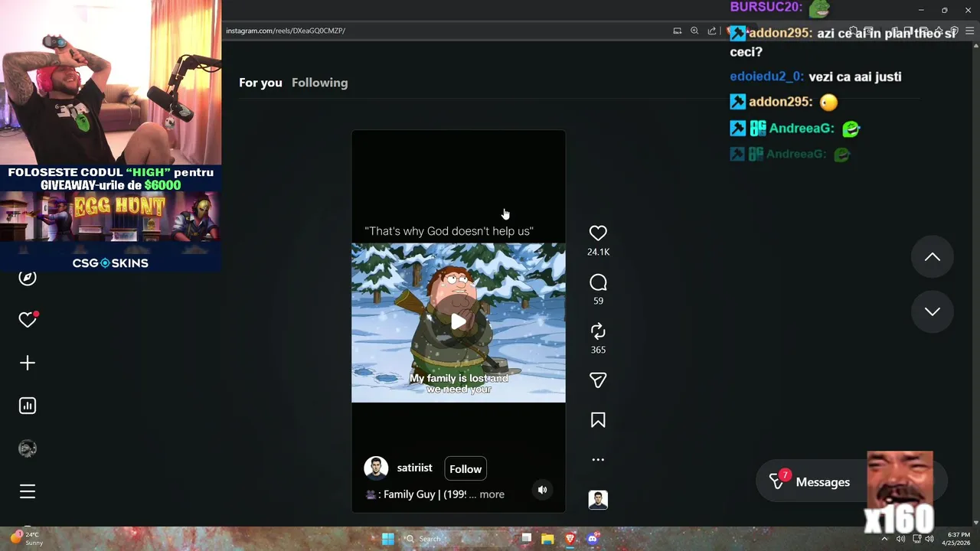Image resolution: width=980 pixels, height=551 pixels.
Task: Open the profile avatar in sidebar
Action: [28, 448]
